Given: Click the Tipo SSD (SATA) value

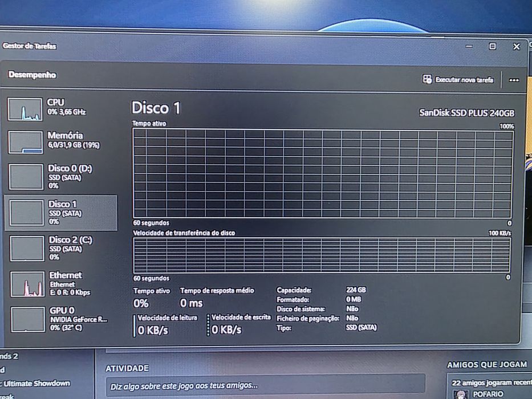Looking at the screenshot, I should pyautogui.click(x=361, y=327).
